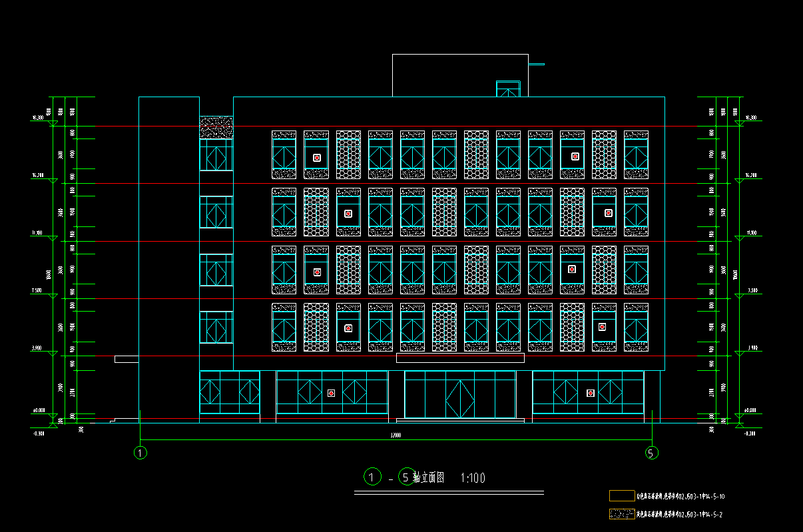Select the orange-outlined legend swatch
This screenshot has width=803, height=532.
tap(621, 496)
